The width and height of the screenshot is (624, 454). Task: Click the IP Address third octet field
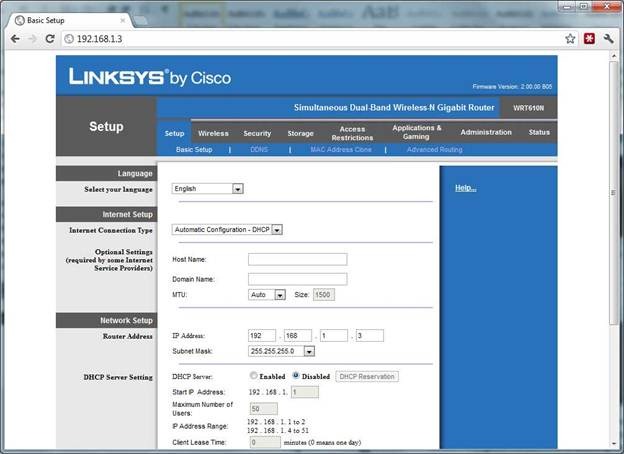click(334, 335)
